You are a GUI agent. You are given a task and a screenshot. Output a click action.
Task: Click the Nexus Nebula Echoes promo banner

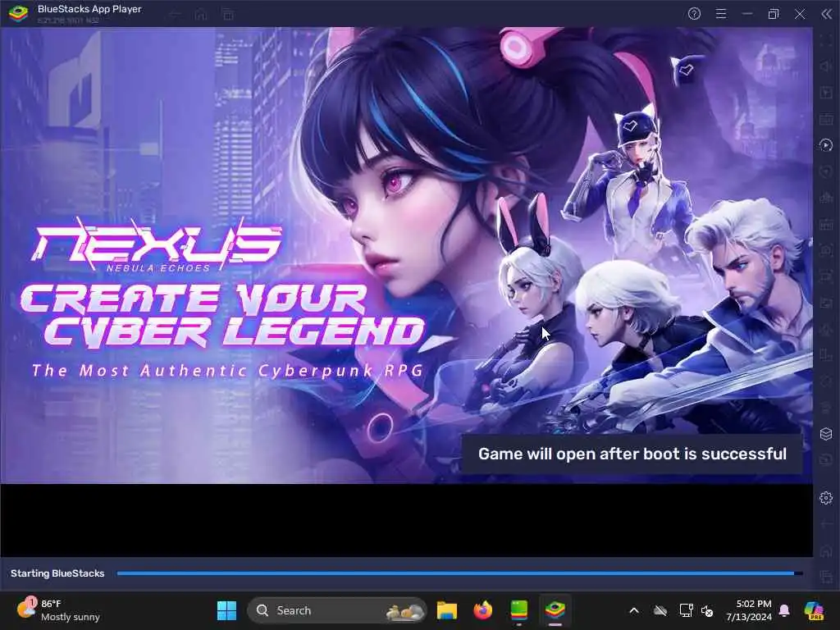click(x=407, y=256)
